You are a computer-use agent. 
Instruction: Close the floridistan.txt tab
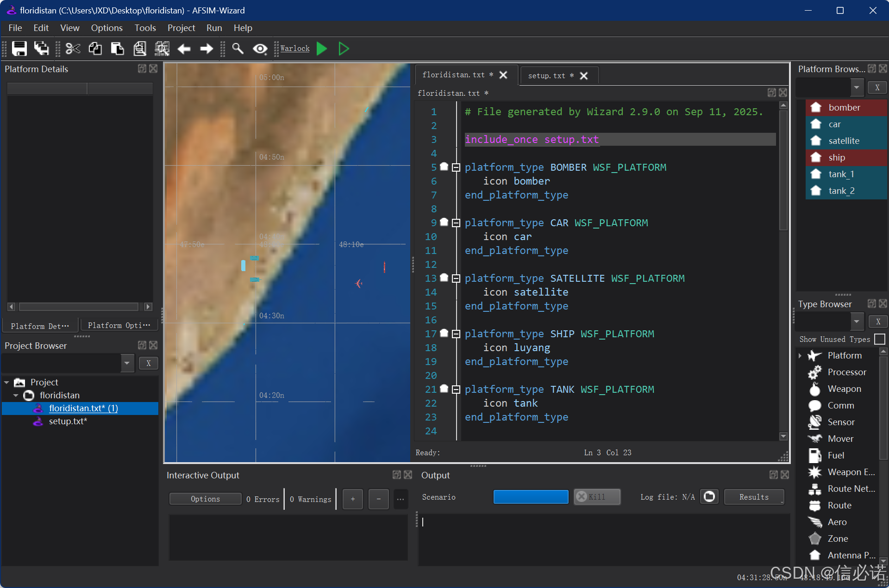pos(503,75)
